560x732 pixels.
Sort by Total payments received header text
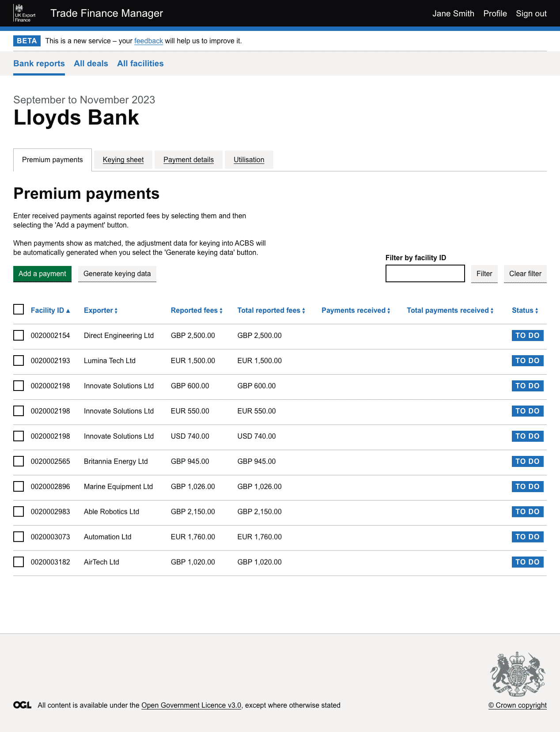(x=448, y=311)
